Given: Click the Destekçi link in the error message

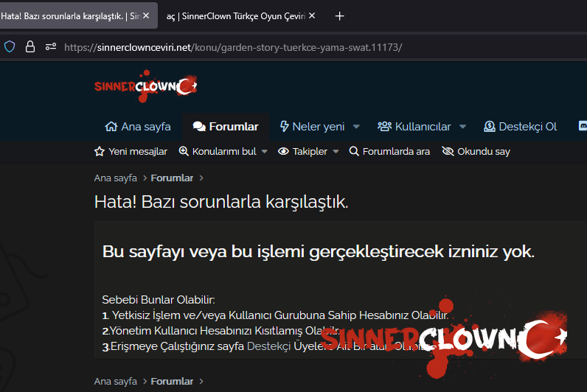Looking at the screenshot, I should (x=269, y=346).
